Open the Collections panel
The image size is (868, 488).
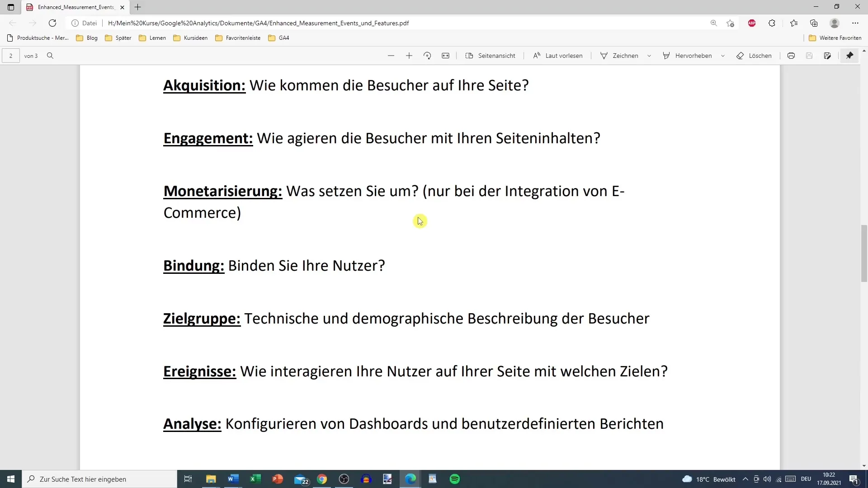pos(814,23)
